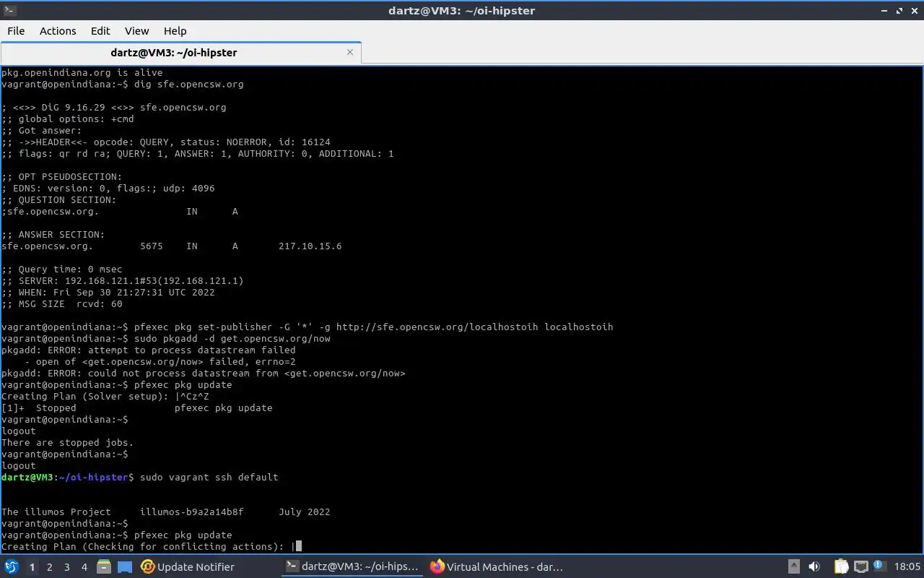
Task: Click the terminal cursor after 'conflicting actions'
Action: tap(298, 546)
